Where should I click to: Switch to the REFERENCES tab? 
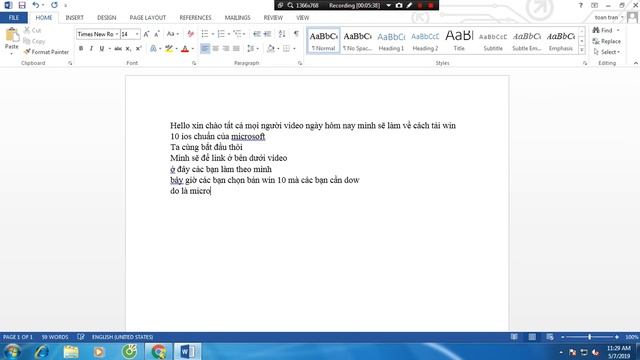point(196,18)
